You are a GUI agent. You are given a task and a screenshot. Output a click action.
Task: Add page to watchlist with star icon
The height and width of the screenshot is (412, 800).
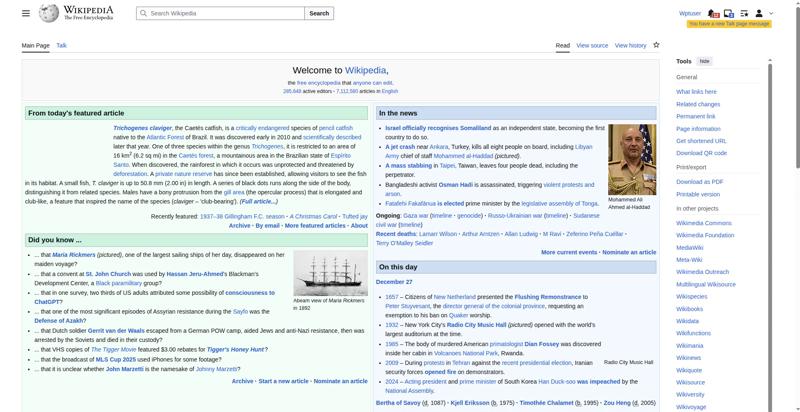pos(656,45)
